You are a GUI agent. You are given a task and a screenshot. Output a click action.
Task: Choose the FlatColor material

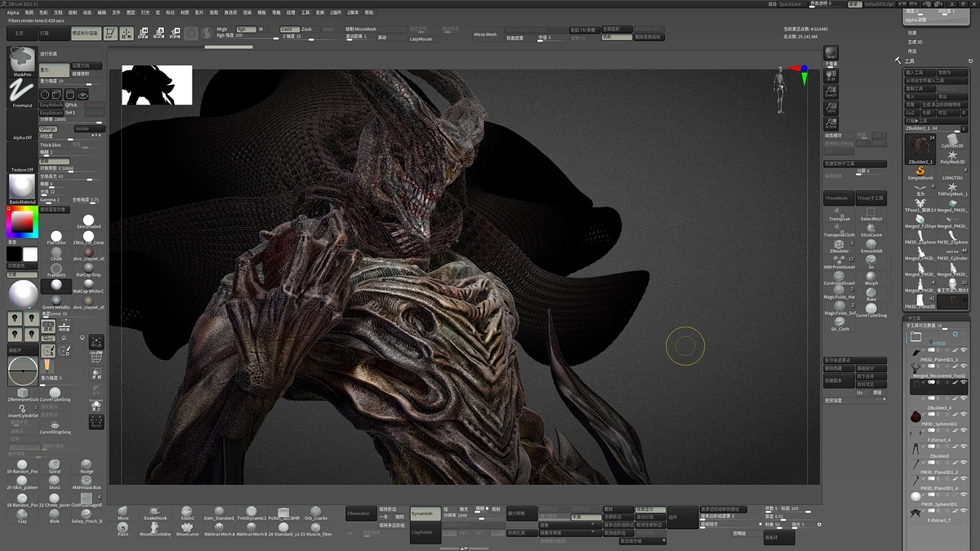click(56, 238)
